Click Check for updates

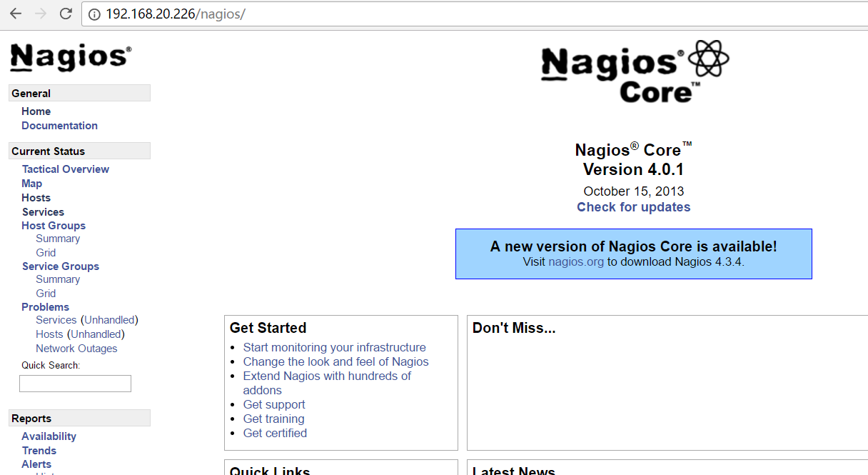pyautogui.click(x=634, y=207)
